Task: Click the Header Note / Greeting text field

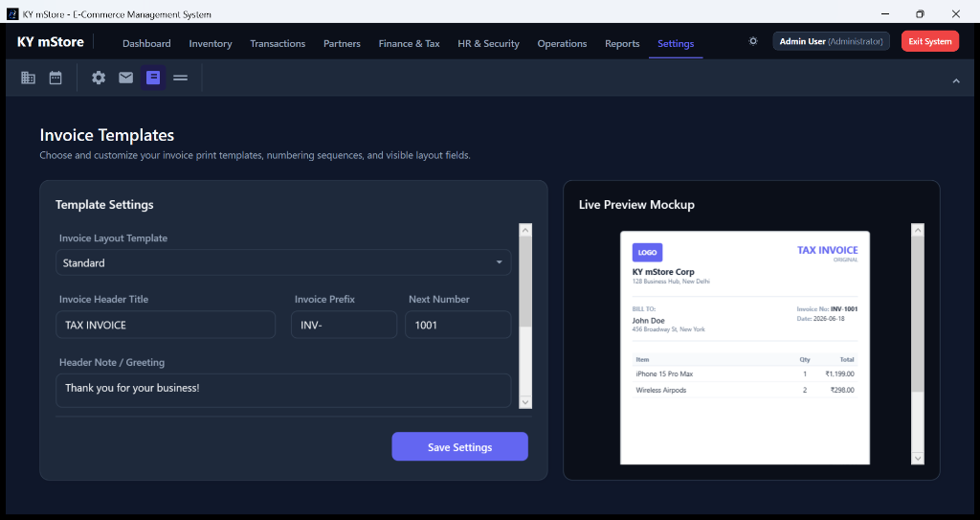Action: [283, 391]
